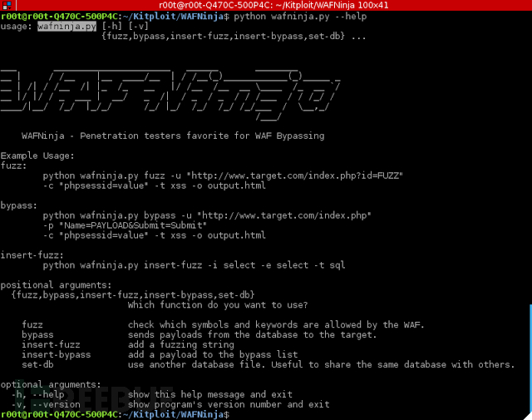Viewport: 532px width, 420px height.
Task: Click the [-v] option in usage line
Action: point(139,26)
